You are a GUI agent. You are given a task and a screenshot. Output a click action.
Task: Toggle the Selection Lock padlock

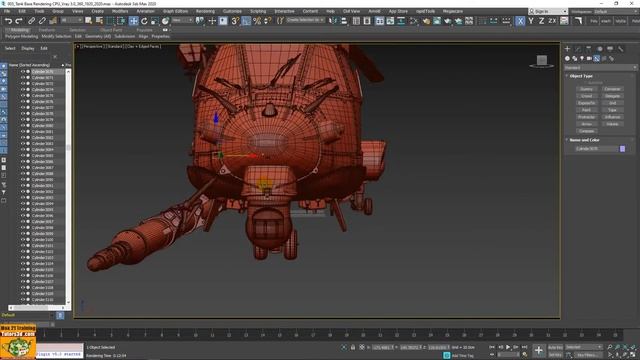tap(353, 347)
